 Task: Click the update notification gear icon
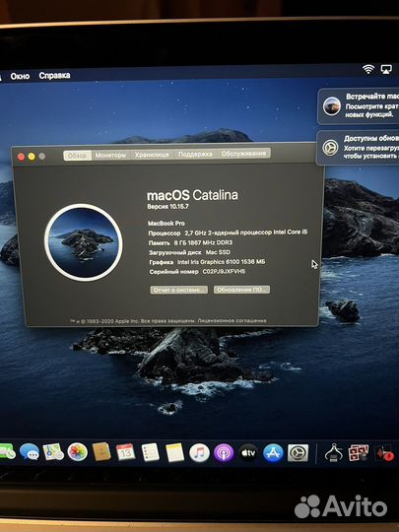point(330,148)
